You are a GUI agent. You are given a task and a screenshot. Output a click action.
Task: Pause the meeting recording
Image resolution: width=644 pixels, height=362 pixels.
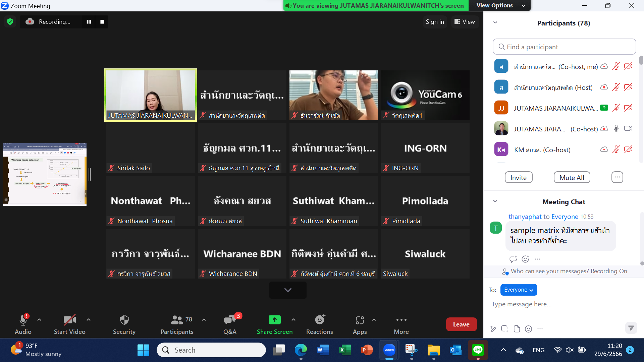click(89, 22)
